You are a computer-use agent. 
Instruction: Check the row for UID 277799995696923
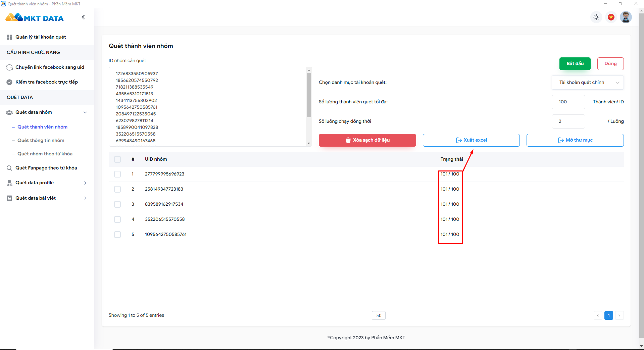tap(117, 174)
